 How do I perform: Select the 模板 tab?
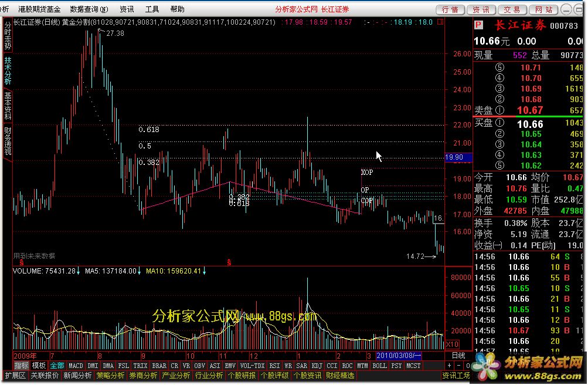(x=39, y=366)
